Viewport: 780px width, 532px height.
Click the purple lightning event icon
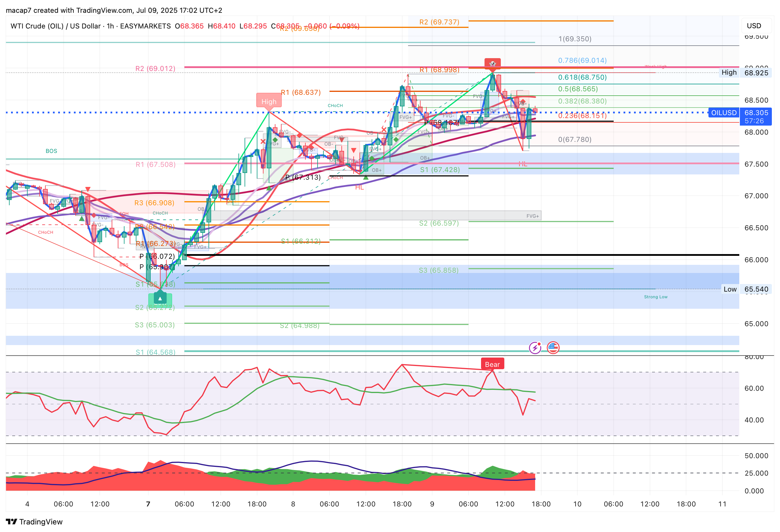pyautogui.click(x=535, y=347)
